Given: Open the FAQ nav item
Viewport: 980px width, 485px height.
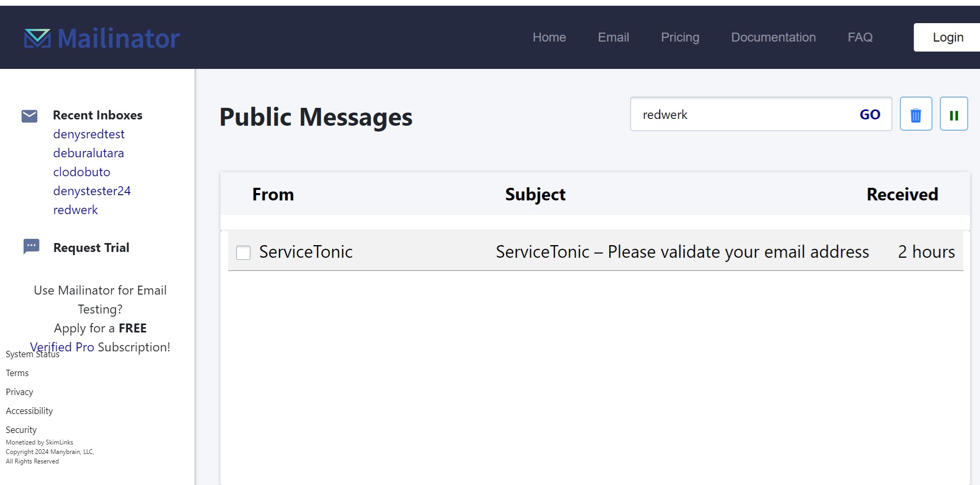Looking at the screenshot, I should (860, 37).
